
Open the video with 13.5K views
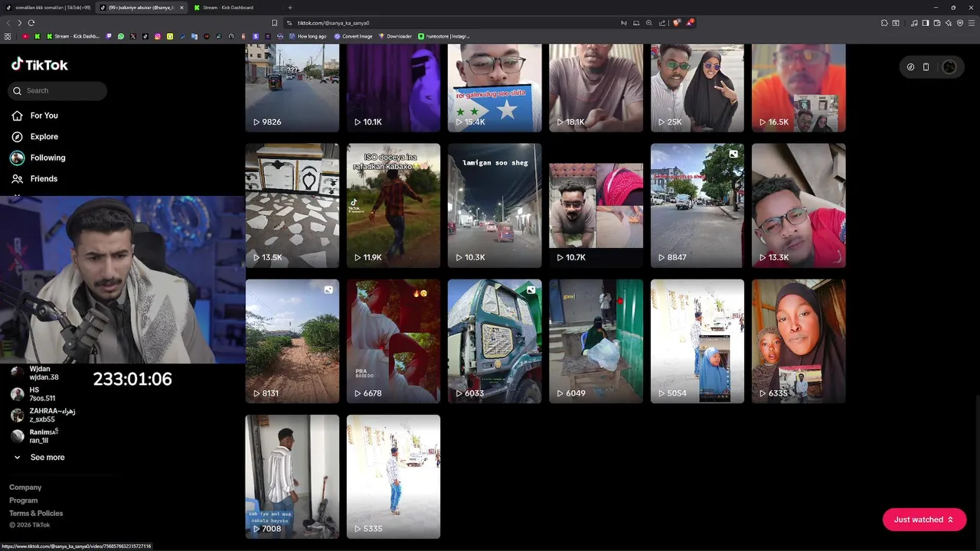coord(292,205)
